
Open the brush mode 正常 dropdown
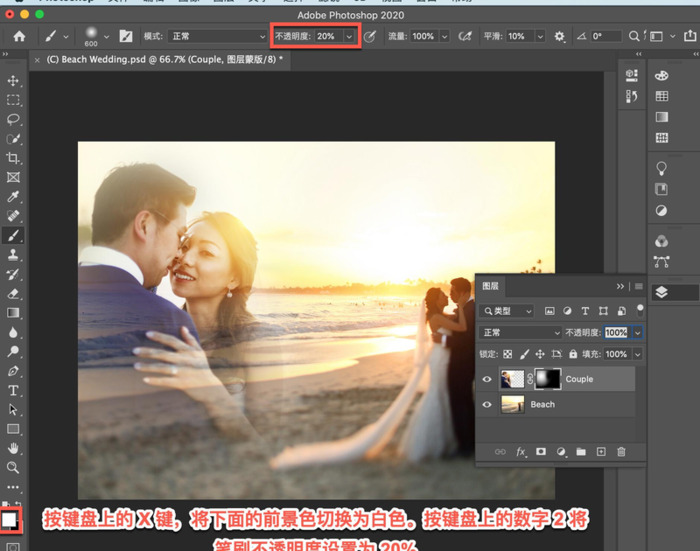coord(217,36)
